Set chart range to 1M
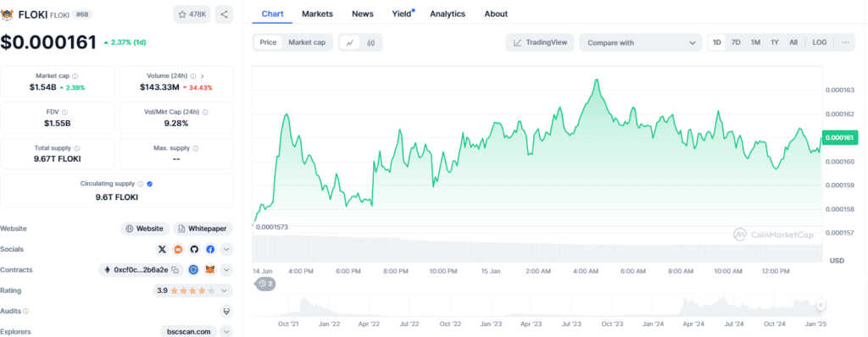The height and width of the screenshot is (337, 868). click(x=755, y=42)
